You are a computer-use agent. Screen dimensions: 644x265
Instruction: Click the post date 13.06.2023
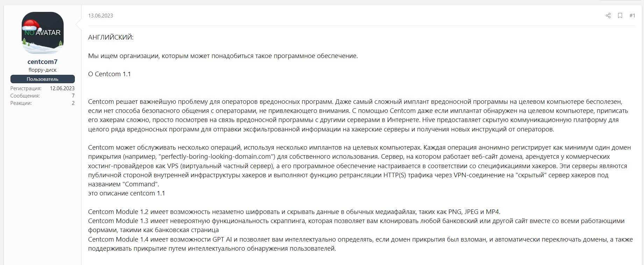[x=100, y=16]
